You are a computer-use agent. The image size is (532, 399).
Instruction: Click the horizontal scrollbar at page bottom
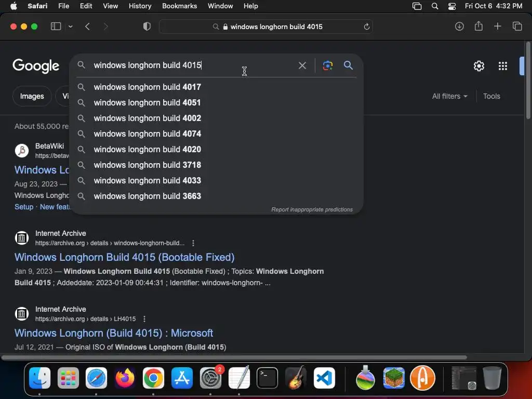point(234,357)
